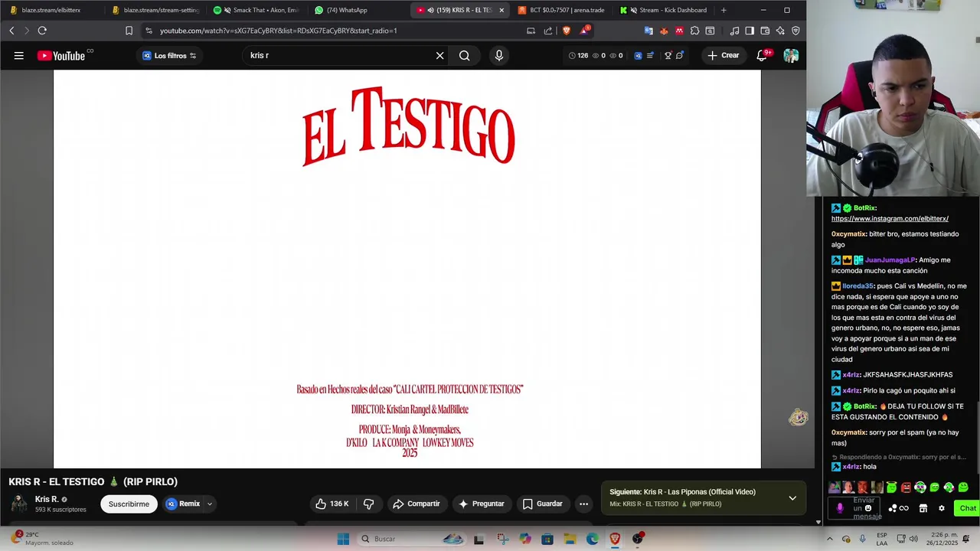Viewport: 980px width, 551px height.
Task: Switch to Stream - Kick Dashboard tab
Action: pyautogui.click(x=664, y=10)
